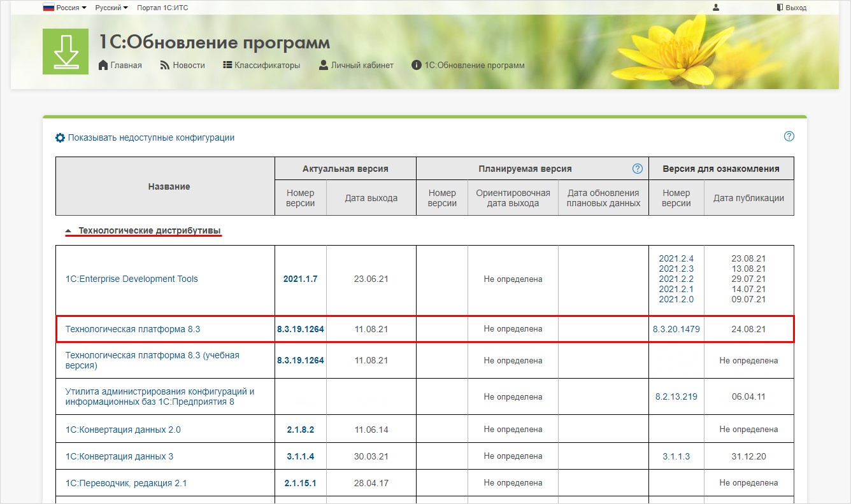Open 1С:Конвертация данных 3 link
The width and height of the screenshot is (851, 504).
click(119, 456)
